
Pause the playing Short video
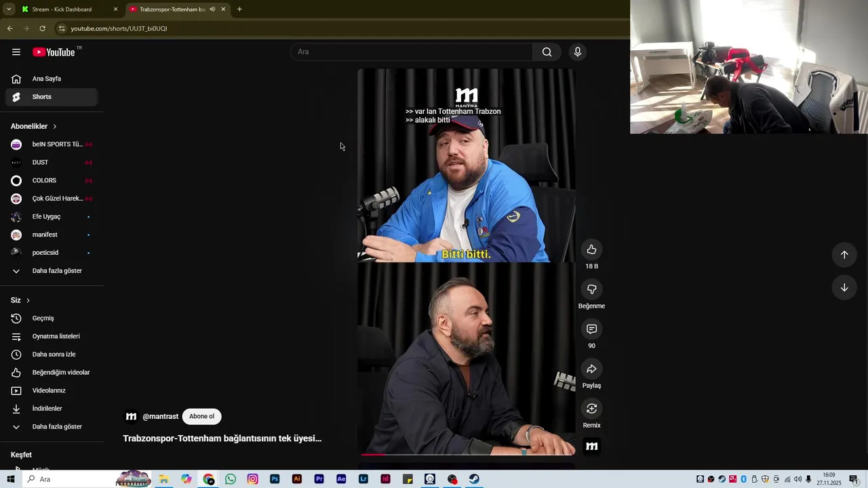click(x=467, y=262)
